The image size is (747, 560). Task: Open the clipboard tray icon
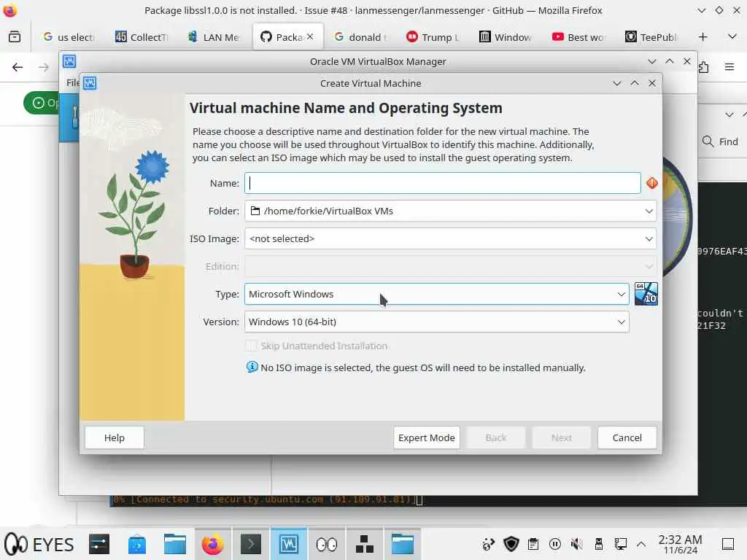533,544
